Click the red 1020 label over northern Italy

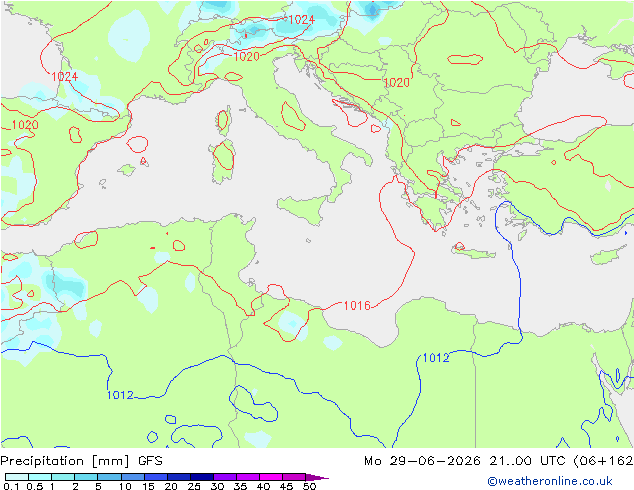[246, 57]
